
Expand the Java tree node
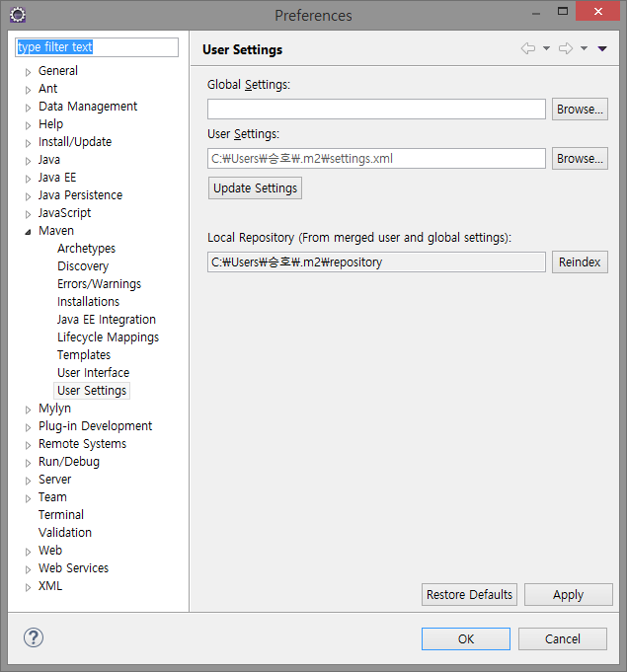tap(28, 161)
